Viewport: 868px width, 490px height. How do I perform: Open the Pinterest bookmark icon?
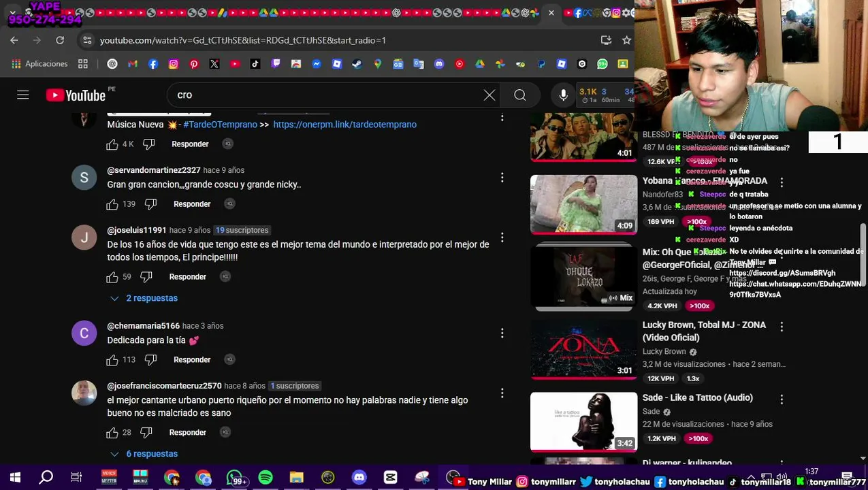tap(194, 64)
